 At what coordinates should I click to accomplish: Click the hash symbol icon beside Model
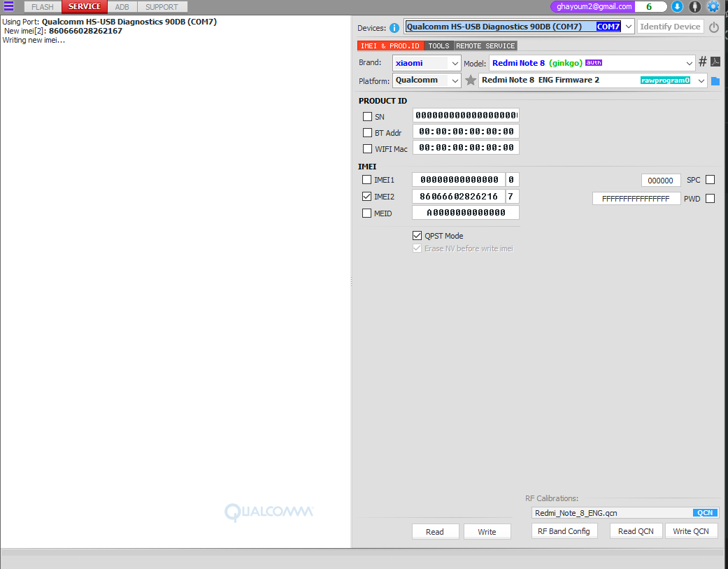pos(703,62)
